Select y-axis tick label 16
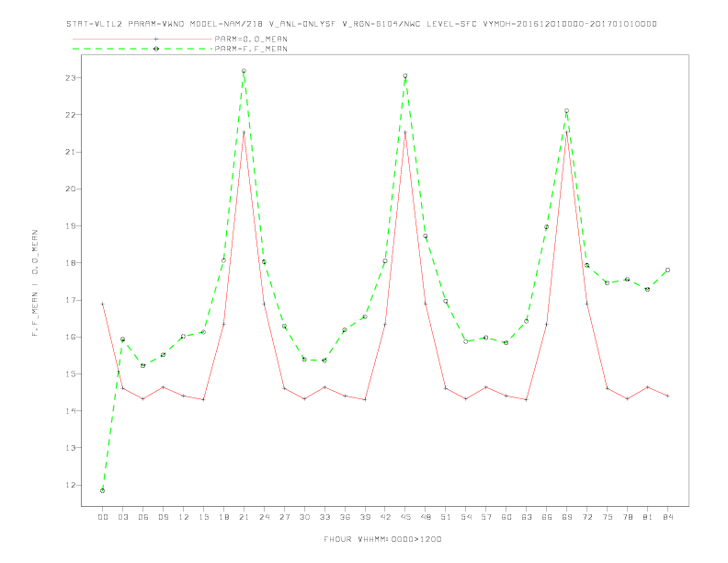This screenshot has height=563, width=728. [x=70, y=337]
